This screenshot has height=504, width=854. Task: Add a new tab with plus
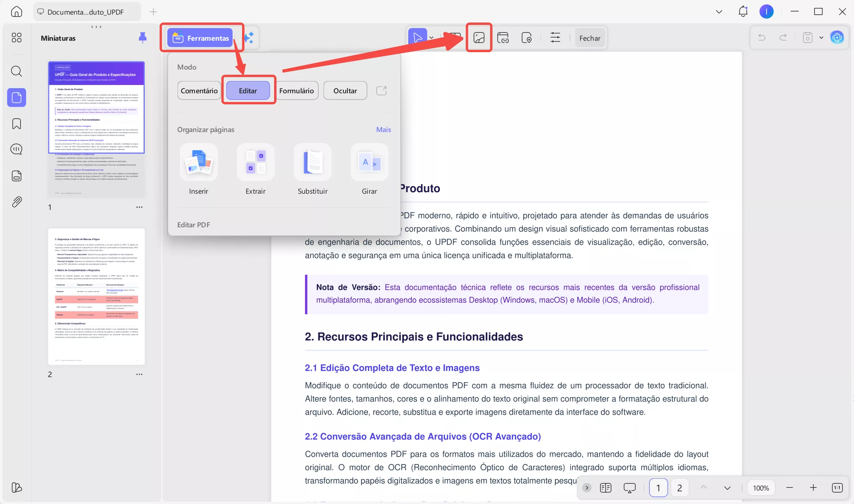pyautogui.click(x=153, y=12)
